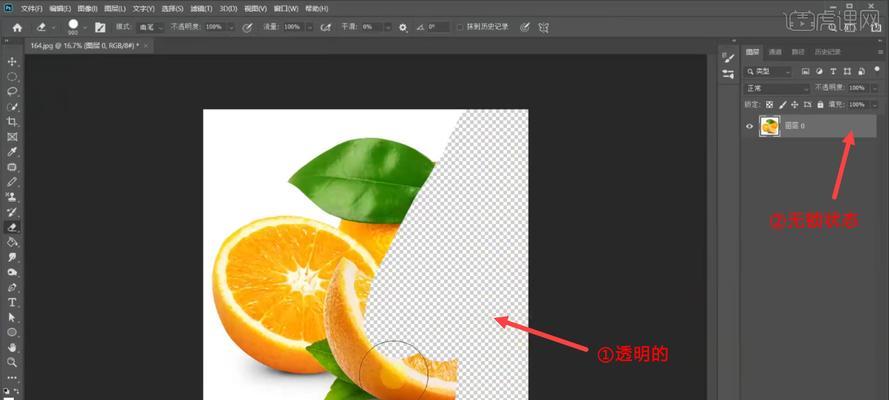The width and height of the screenshot is (889, 400).
Task: Prevent auto-nesting into artboards lock
Action: coord(807,105)
